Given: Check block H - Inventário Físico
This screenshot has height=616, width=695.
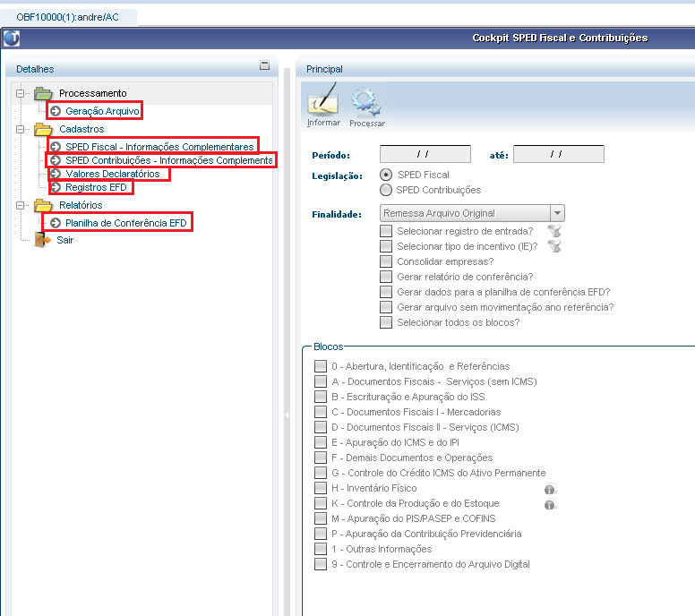Looking at the screenshot, I should tap(321, 488).
